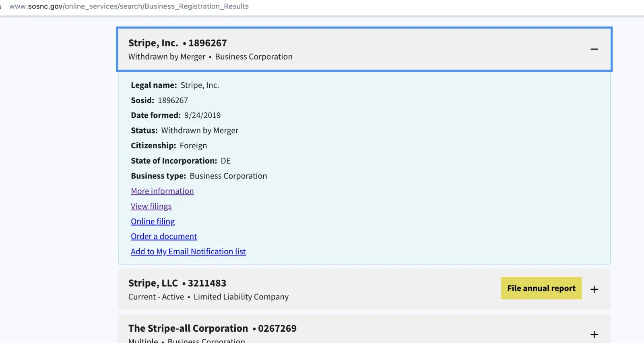
Task: Click the Sosid value 1896267
Action: 173,100
